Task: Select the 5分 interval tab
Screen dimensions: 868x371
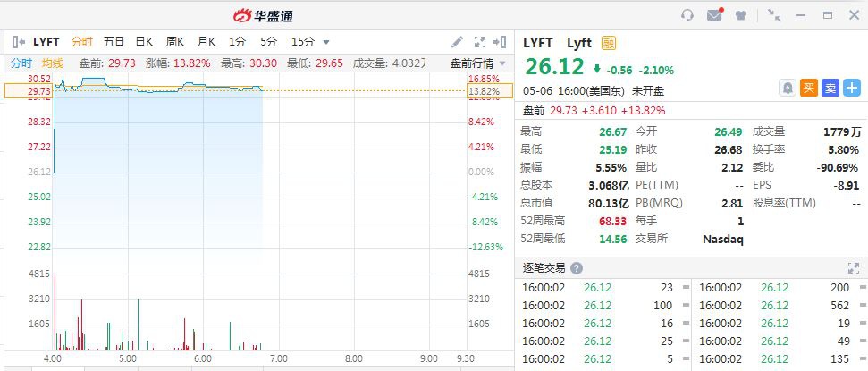Action: click(x=268, y=41)
